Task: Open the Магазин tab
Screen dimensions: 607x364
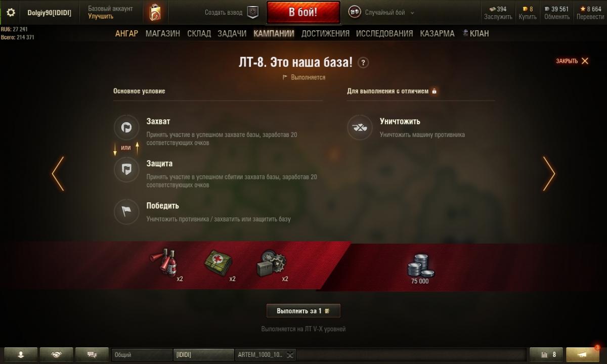Action: [x=163, y=34]
